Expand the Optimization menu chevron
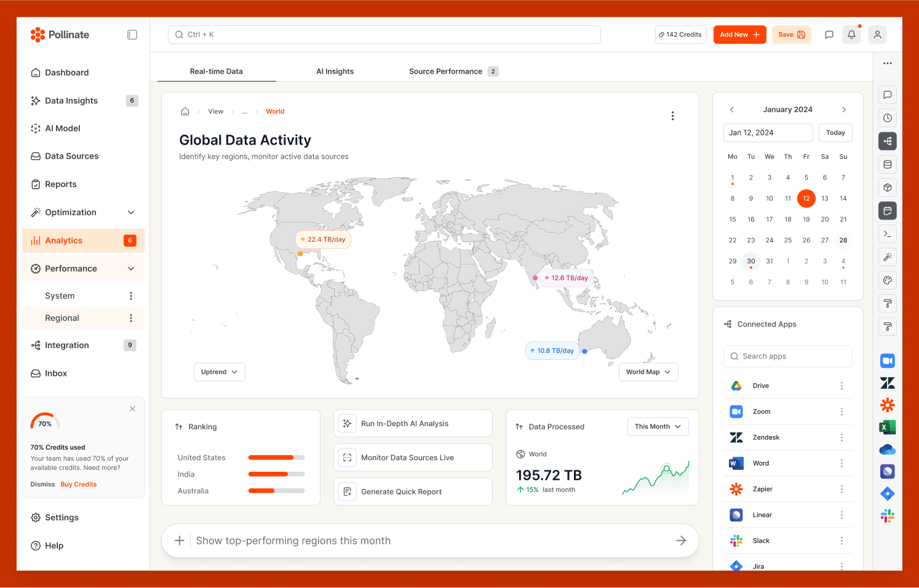Image resolution: width=919 pixels, height=588 pixels. [x=131, y=213]
